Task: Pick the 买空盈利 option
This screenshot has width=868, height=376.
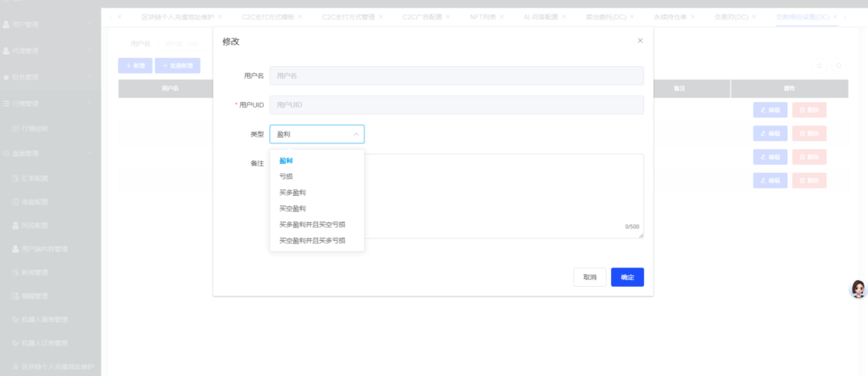Action: pyautogui.click(x=292, y=209)
